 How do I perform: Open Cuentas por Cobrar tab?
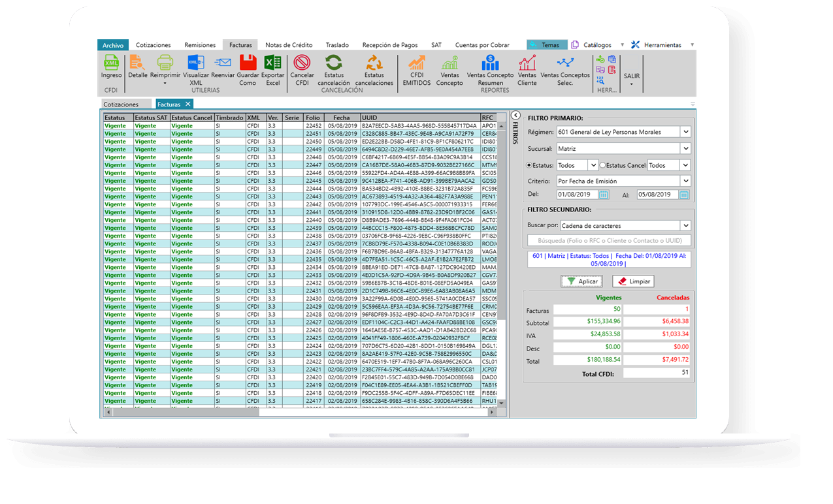pos(482,45)
